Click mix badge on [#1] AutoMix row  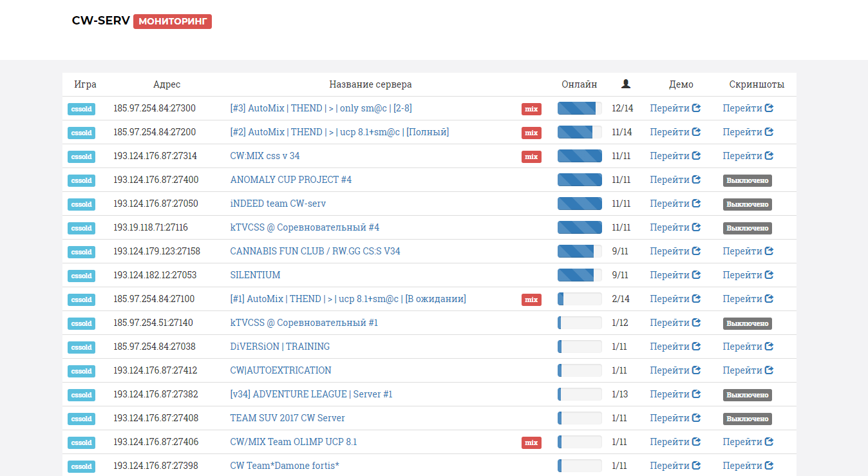coord(531,300)
